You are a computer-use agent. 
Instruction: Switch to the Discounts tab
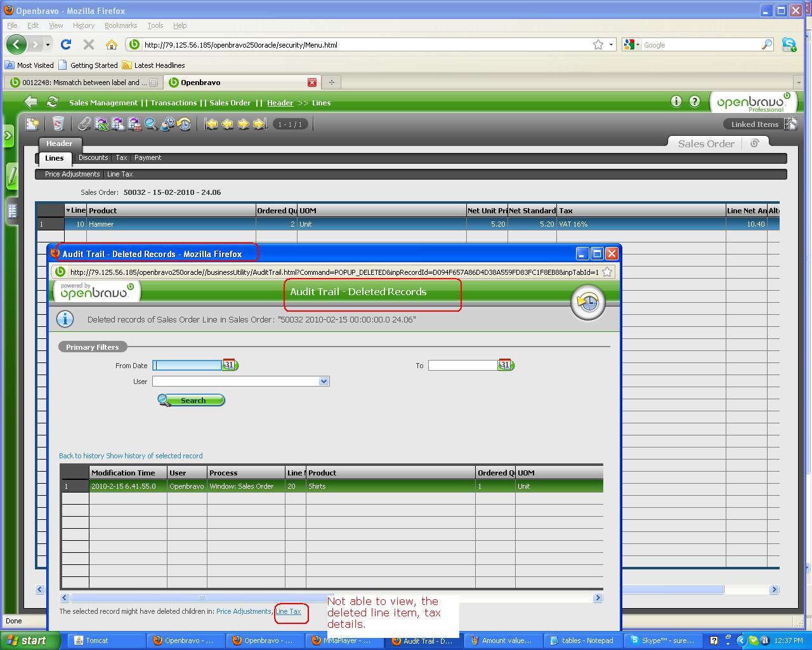point(93,157)
